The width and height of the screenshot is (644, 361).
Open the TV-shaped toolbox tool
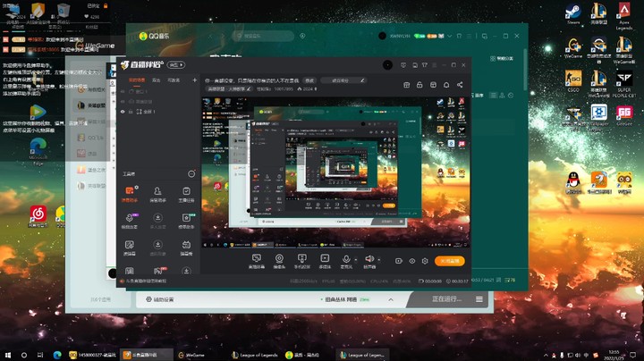[186, 248]
